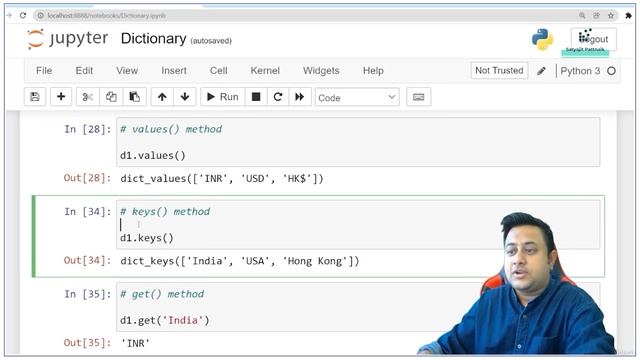The height and width of the screenshot is (360, 640).
Task: Insert a cell below with plus icon
Action: (61, 97)
